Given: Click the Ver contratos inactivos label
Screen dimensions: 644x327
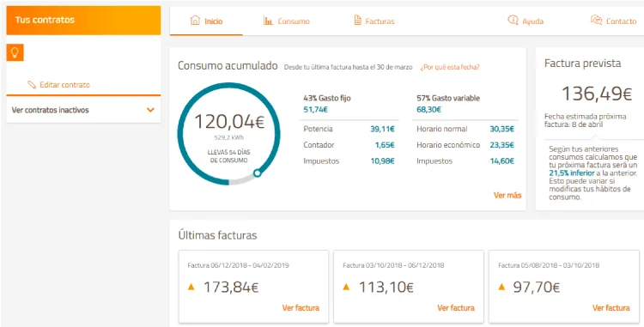Looking at the screenshot, I should click(x=50, y=110).
